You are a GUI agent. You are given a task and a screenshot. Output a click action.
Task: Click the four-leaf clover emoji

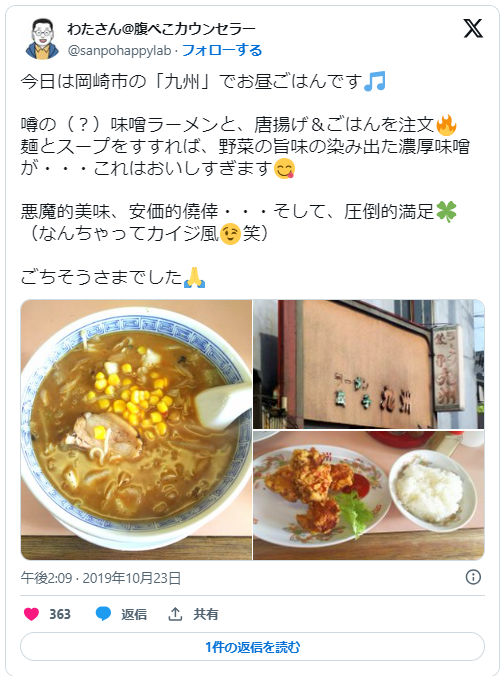[446, 212]
